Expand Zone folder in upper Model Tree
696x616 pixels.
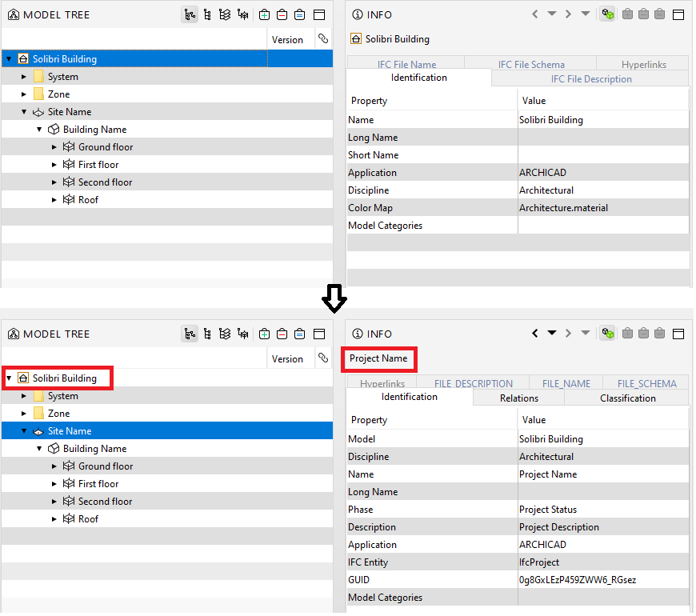[24, 94]
